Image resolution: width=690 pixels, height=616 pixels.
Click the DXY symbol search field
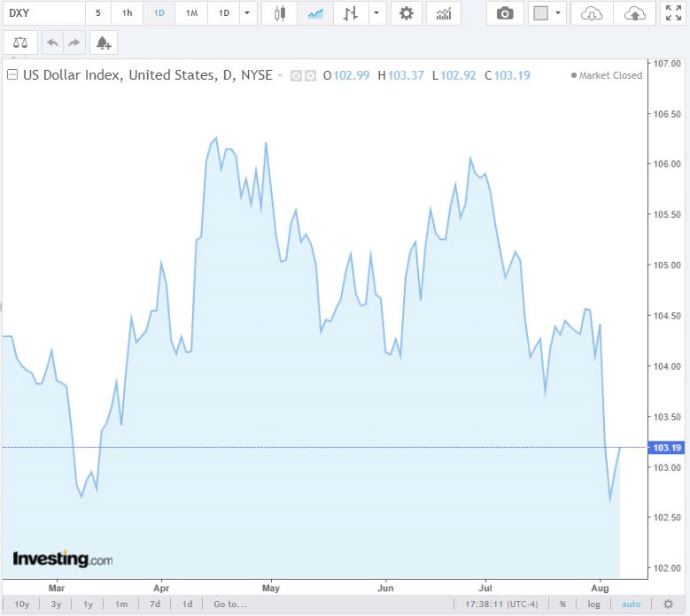43,13
